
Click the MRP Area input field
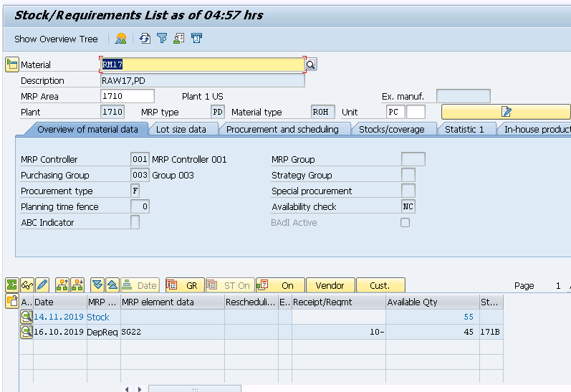(128, 97)
